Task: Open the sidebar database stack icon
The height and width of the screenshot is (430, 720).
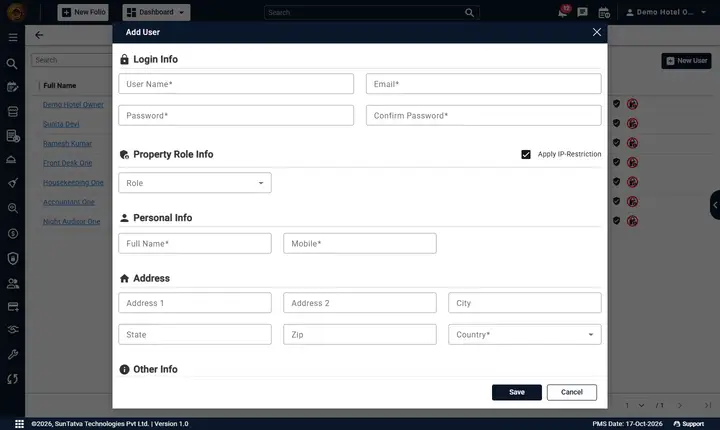Action: [13, 112]
